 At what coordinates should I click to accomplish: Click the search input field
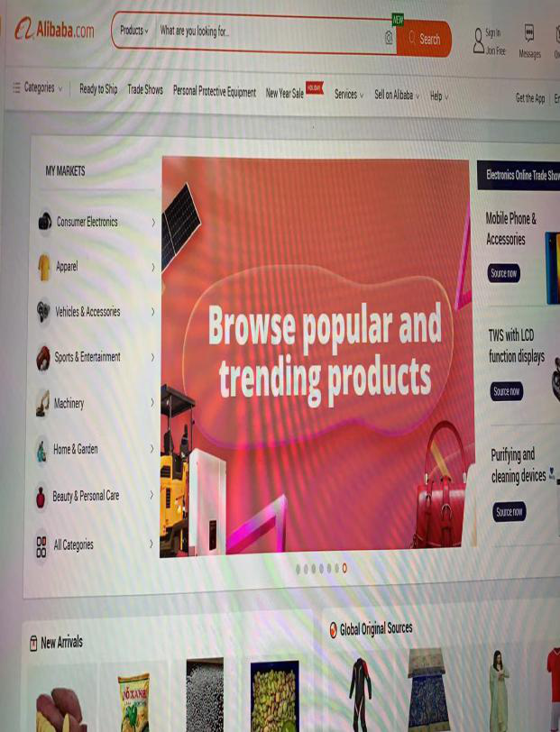(x=271, y=33)
